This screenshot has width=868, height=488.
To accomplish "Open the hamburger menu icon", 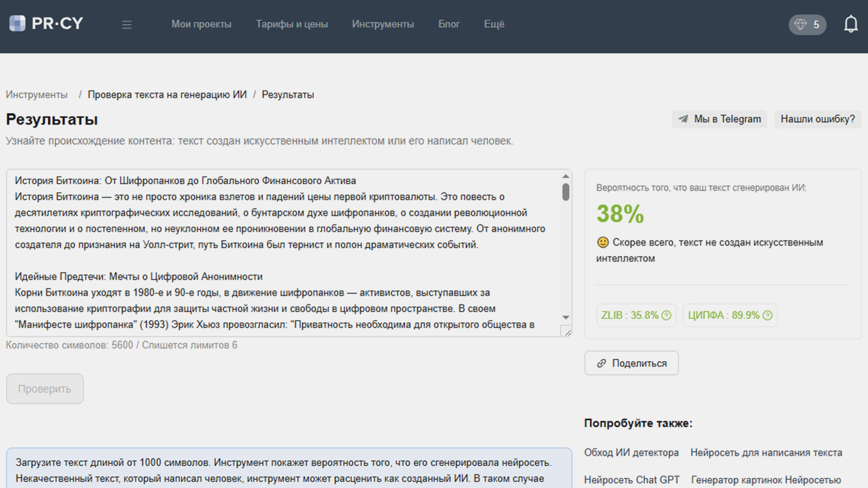I will tap(127, 25).
